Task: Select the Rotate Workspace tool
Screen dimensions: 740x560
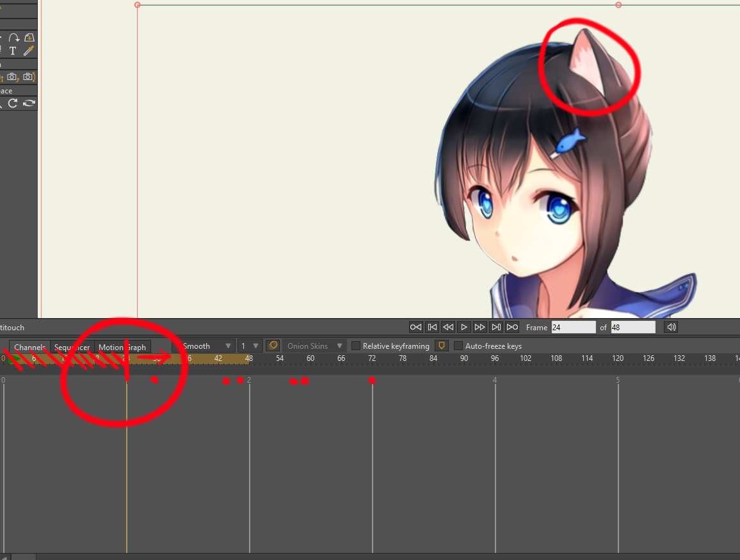Action: (x=13, y=103)
